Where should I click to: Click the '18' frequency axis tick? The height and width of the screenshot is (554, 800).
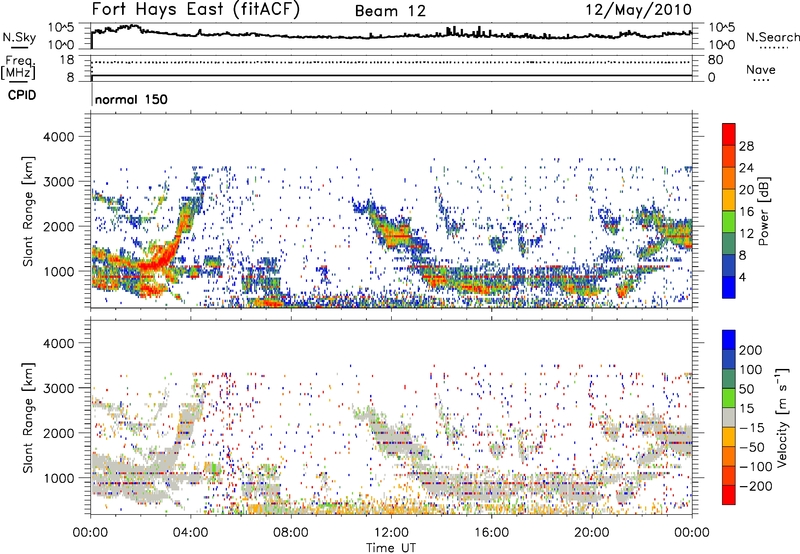point(66,60)
